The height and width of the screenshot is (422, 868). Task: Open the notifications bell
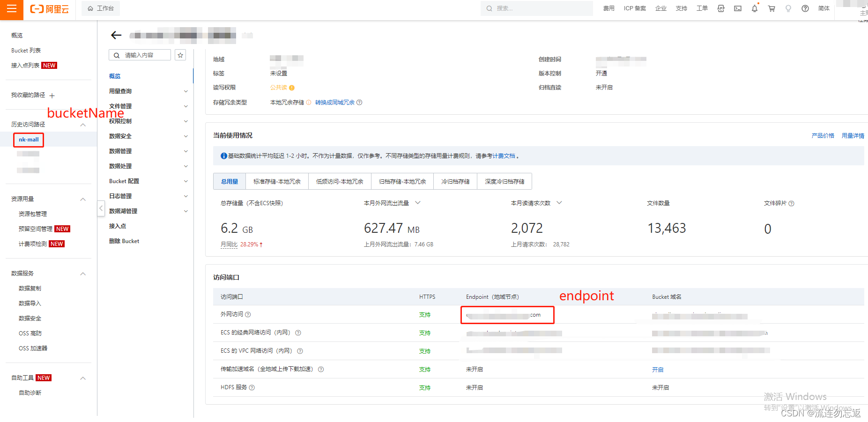point(755,8)
